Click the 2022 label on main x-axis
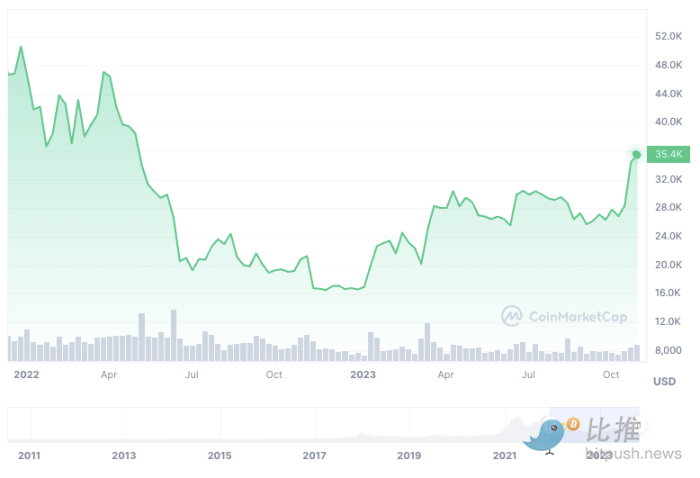 point(26,374)
